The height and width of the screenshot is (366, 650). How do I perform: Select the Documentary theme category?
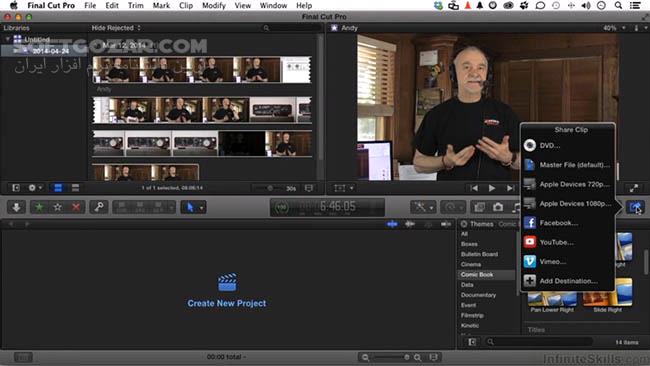478,295
